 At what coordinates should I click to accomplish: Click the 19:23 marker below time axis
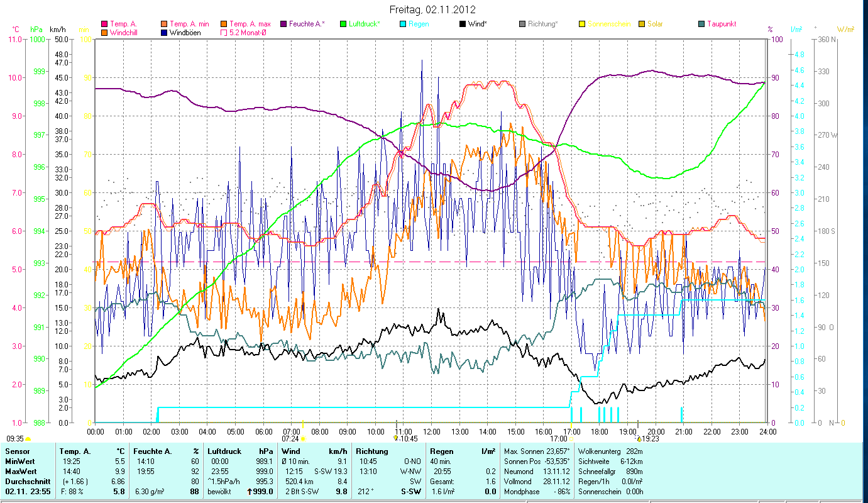tap(649, 439)
